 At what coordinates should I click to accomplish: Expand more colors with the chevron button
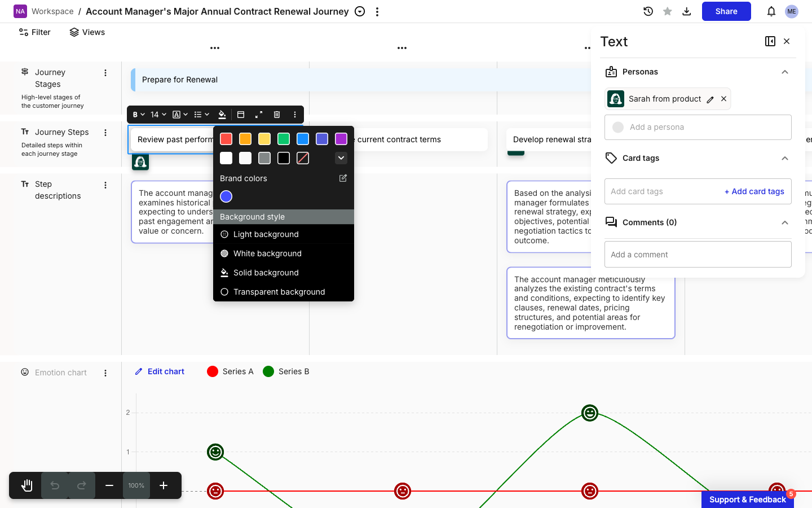point(341,158)
